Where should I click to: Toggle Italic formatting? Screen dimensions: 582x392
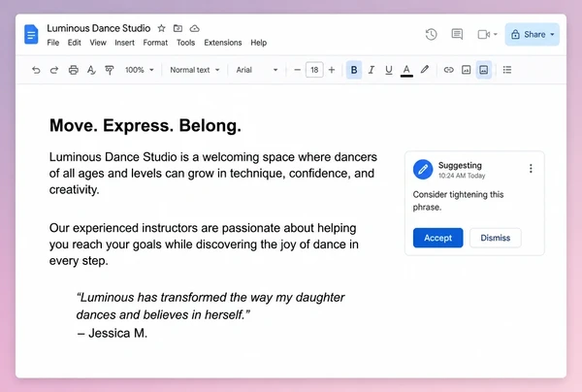tap(372, 70)
